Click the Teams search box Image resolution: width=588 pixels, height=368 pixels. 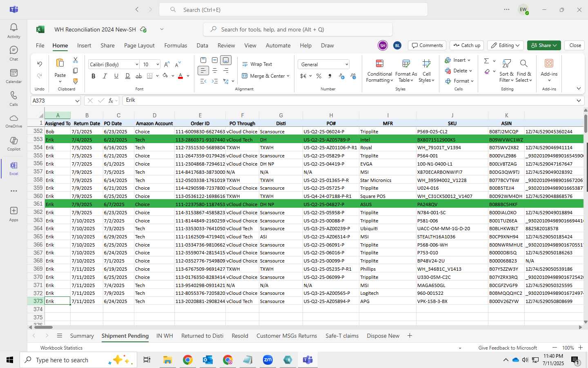tap(293, 9)
